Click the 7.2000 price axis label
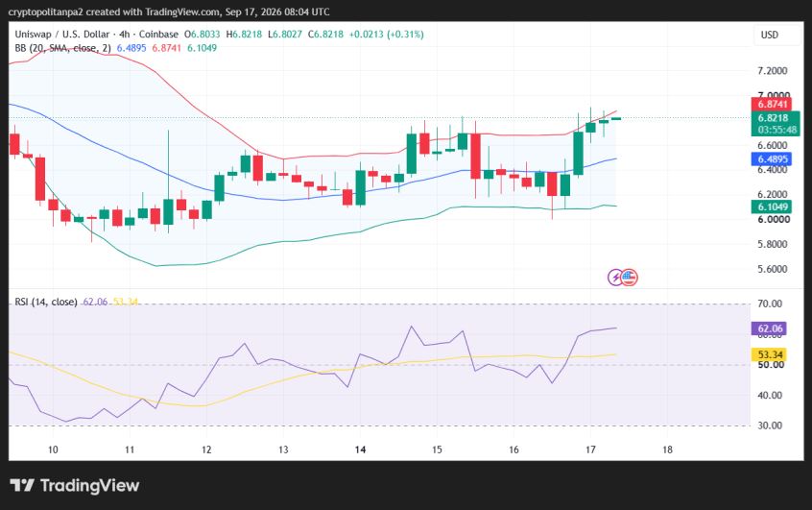This screenshot has width=812, height=510. 772,71
